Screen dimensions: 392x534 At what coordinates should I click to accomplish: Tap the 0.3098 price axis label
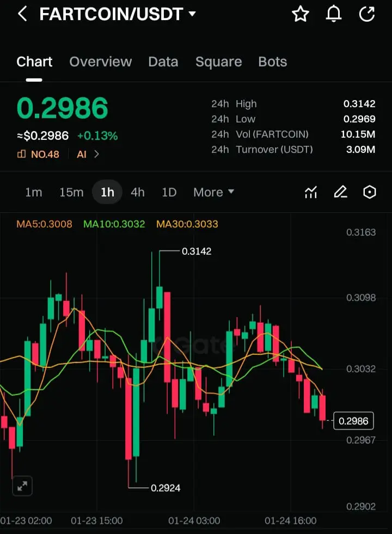(361, 298)
